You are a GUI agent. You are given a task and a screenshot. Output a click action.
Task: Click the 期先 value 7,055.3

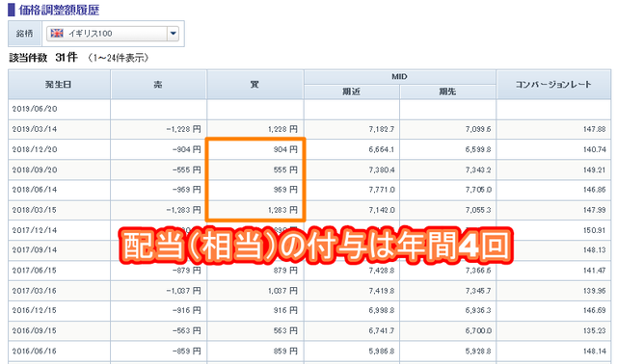coord(478,210)
